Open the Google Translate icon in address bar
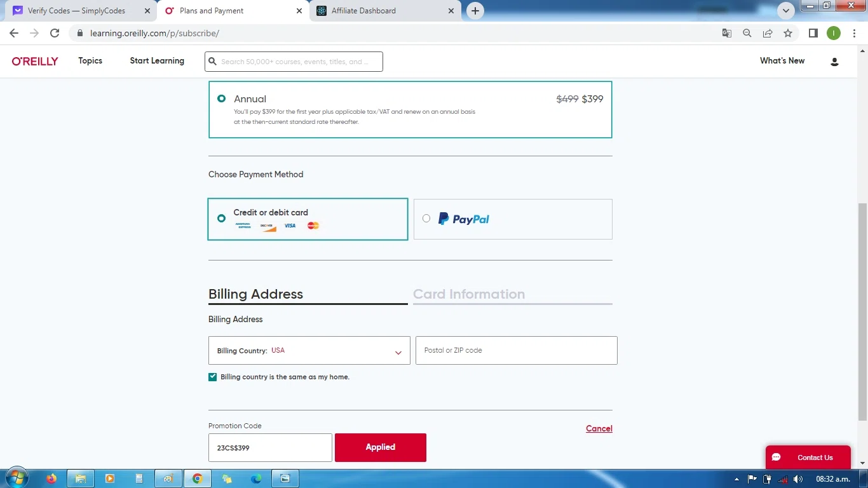The image size is (868, 488). point(727,33)
